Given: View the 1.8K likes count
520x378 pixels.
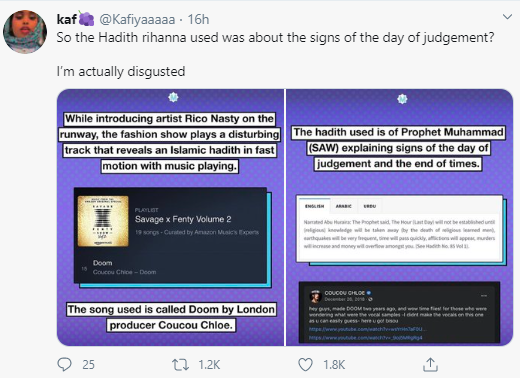Looking at the screenshot, I should coord(334,365).
